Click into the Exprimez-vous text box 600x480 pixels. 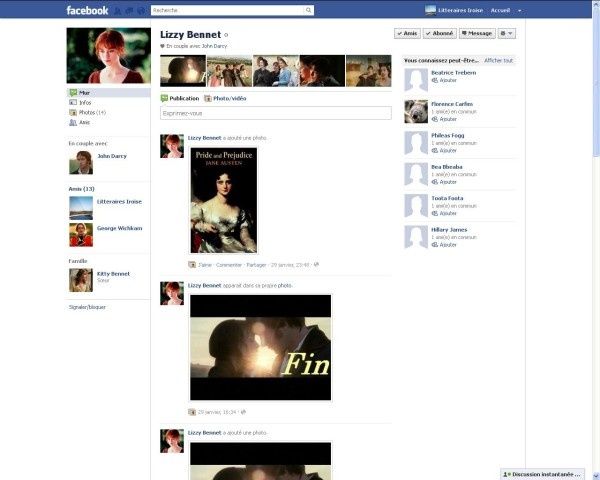coord(276,113)
